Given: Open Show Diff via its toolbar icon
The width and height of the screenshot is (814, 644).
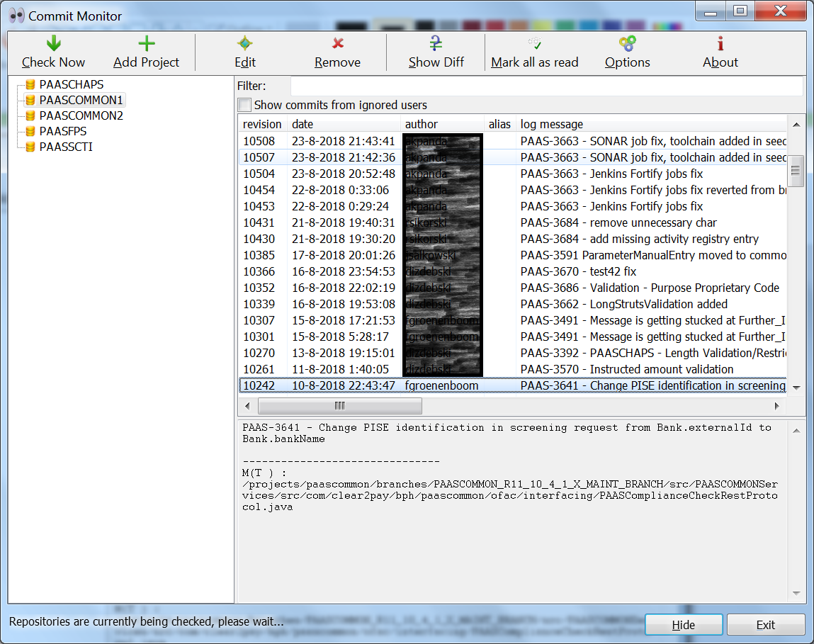Looking at the screenshot, I should tap(434, 43).
